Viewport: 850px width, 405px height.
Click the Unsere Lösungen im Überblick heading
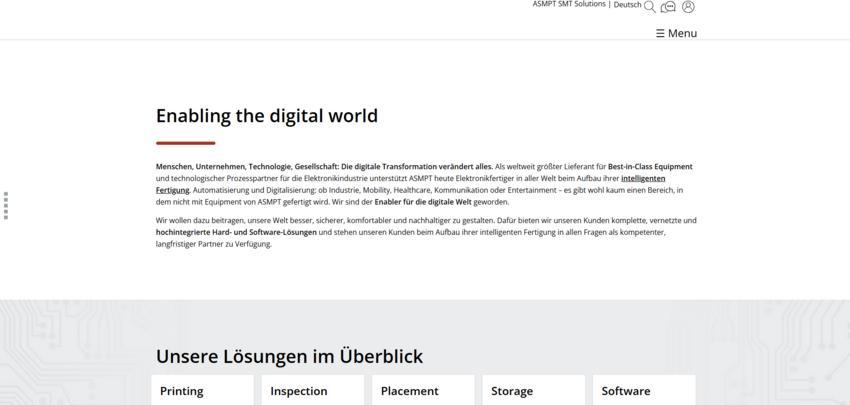coord(289,357)
